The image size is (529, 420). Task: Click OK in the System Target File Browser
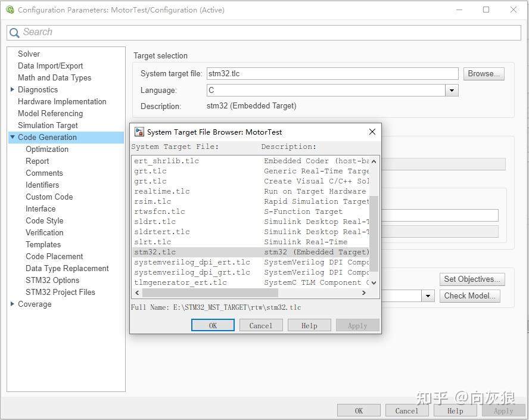[213, 325]
